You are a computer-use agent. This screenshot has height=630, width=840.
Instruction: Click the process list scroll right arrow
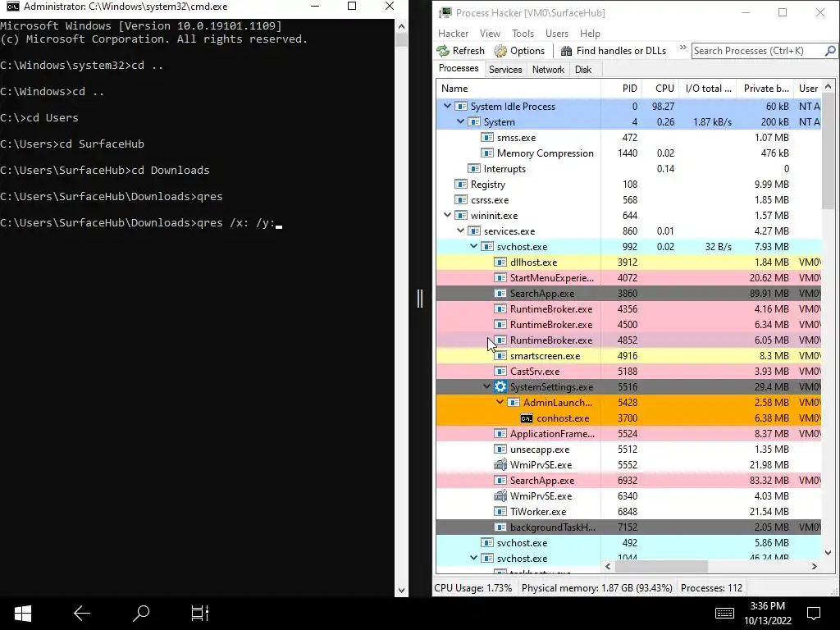[x=815, y=566]
